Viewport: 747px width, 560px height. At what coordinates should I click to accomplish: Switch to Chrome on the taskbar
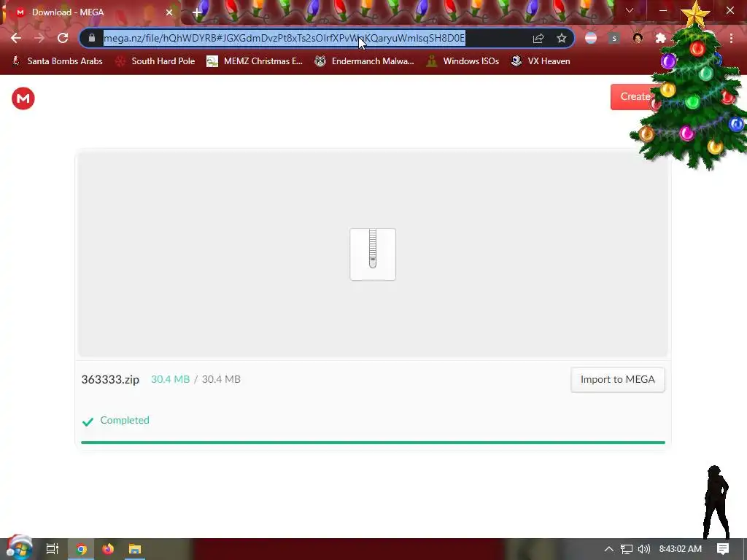point(81,549)
